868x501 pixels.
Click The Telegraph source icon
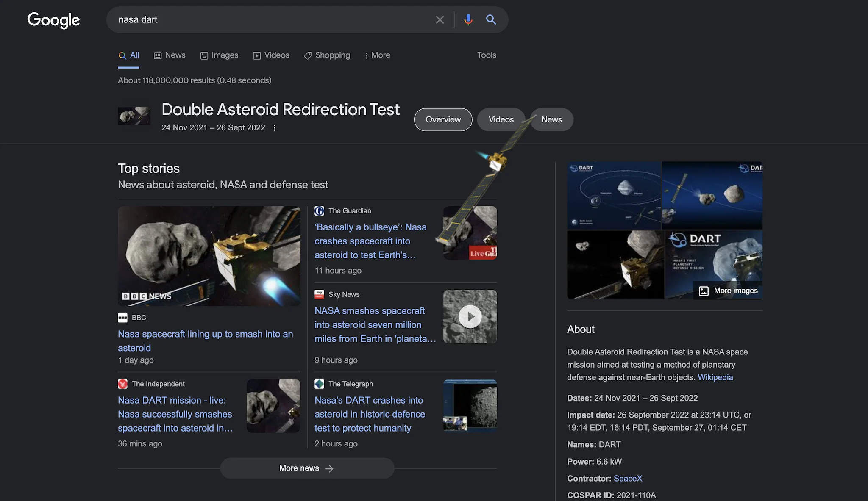319,384
